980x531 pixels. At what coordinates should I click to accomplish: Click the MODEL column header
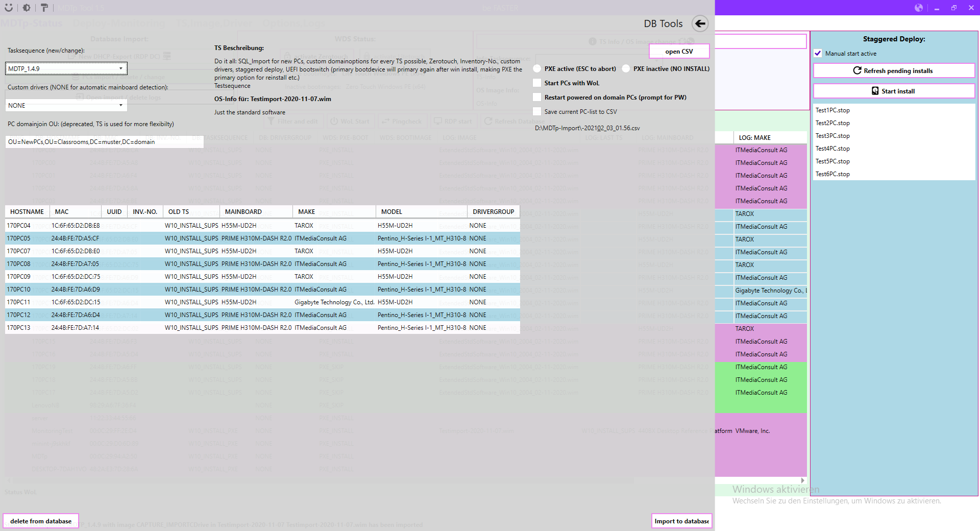422,211
